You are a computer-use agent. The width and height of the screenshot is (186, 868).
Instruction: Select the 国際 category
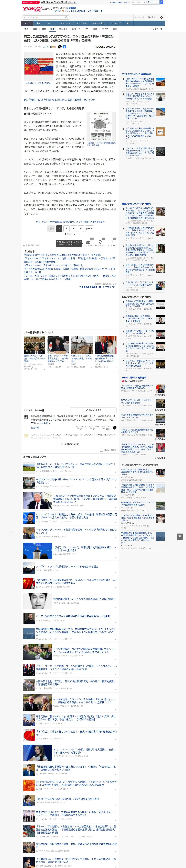coord(44,29)
